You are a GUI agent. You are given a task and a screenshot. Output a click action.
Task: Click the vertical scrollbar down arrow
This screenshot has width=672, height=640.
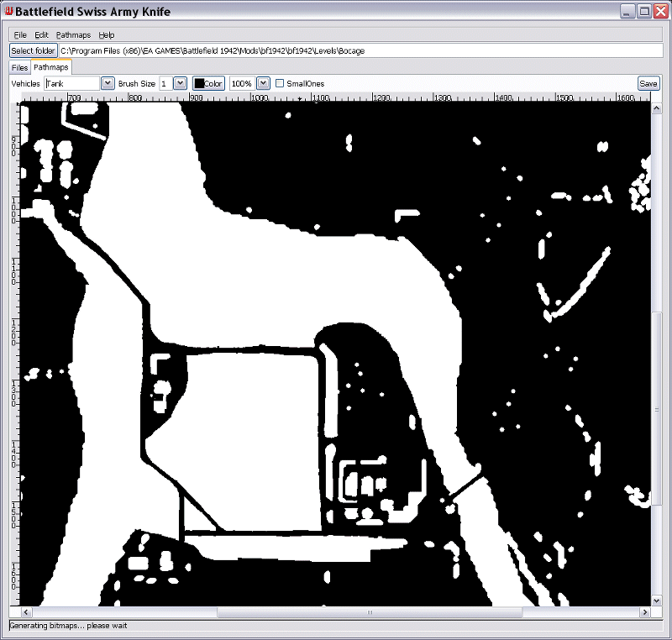pyautogui.click(x=656, y=601)
